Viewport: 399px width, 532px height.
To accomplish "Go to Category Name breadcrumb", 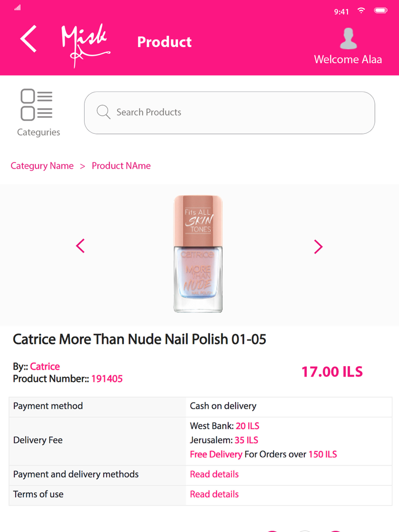I will click(x=42, y=166).
